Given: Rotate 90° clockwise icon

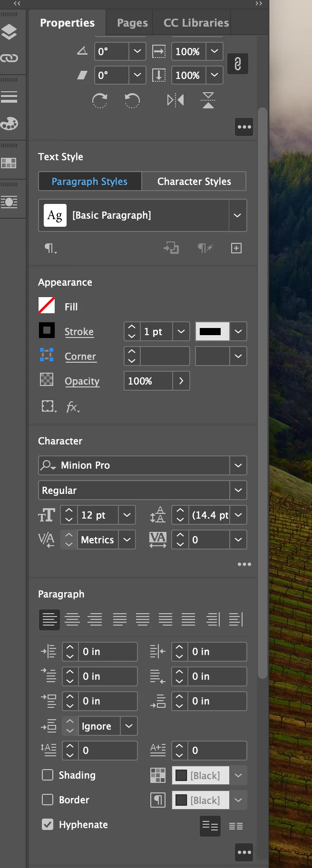Looking at the screenshot, I should coord(99,101).
